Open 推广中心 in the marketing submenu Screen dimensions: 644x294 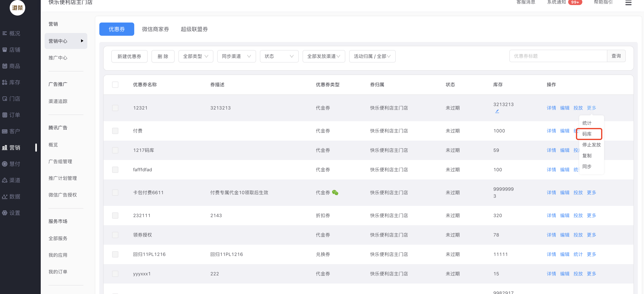pos(58,58)
